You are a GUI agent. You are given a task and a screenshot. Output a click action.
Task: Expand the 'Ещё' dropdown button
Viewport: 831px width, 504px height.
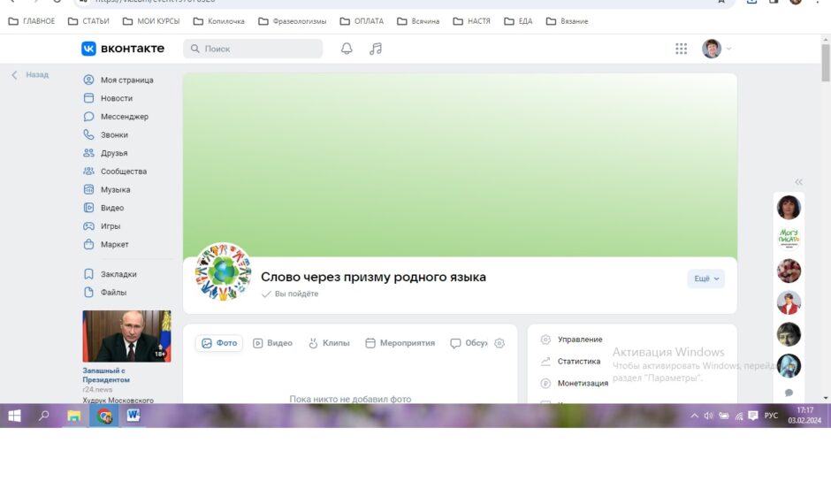706,279
